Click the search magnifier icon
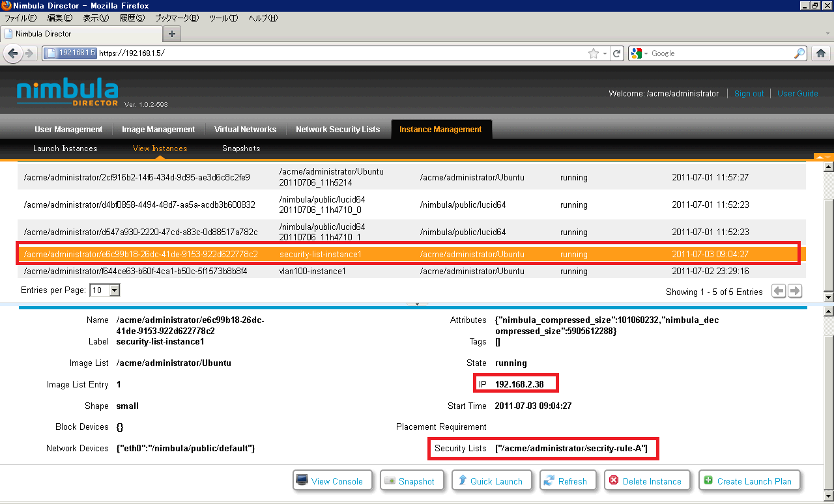This screenshot has width=834, height=504. point(799,53)
